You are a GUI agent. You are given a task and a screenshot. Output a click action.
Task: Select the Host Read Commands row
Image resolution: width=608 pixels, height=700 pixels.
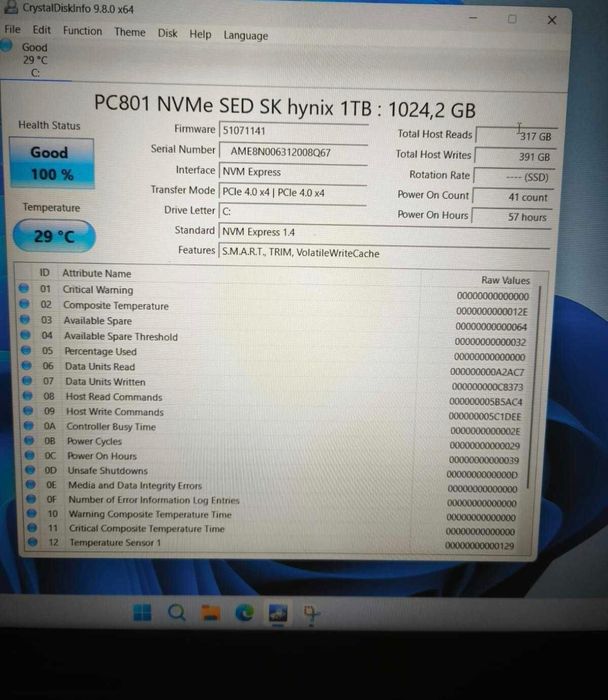(274, 399)
